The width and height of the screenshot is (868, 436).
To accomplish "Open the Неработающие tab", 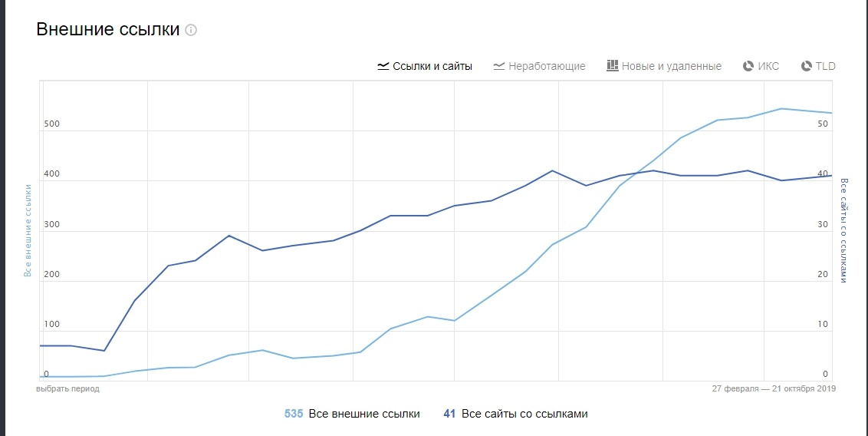I will [x=547, y=66].
